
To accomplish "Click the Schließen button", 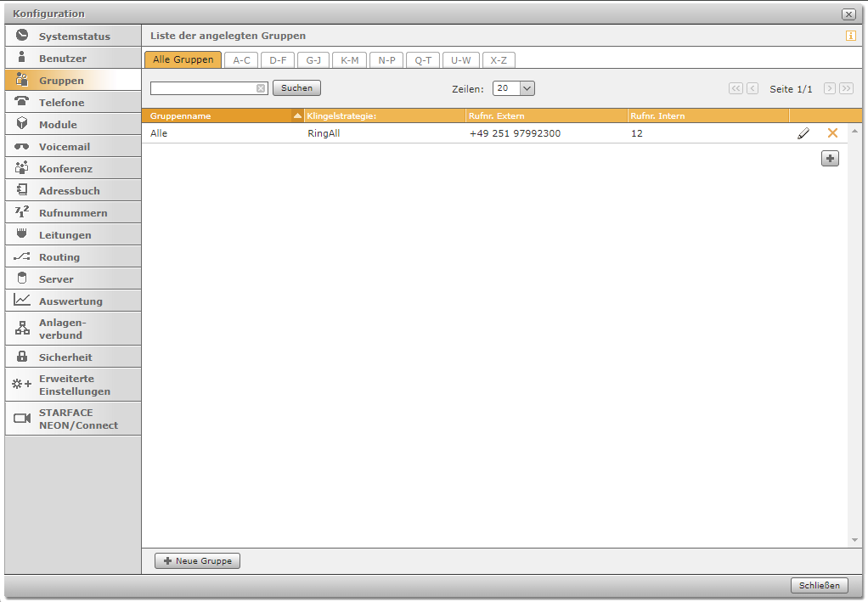I will (819, 585).
